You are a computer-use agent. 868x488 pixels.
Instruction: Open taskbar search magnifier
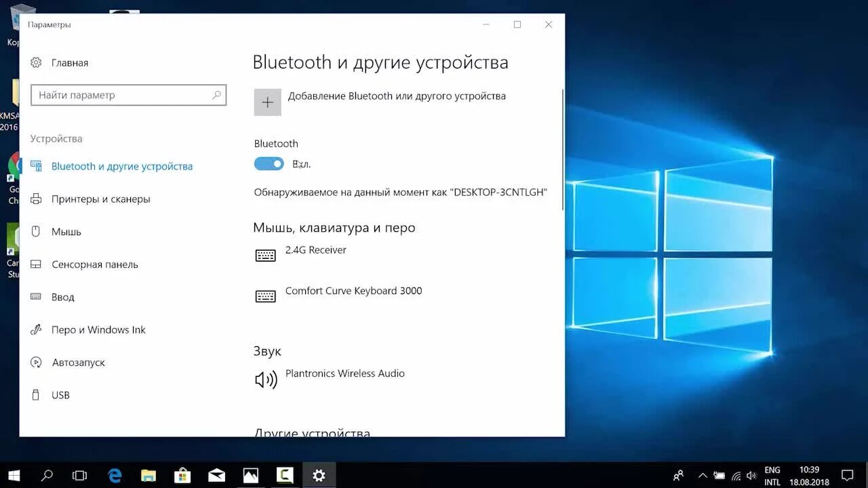(x=47, y=475)
